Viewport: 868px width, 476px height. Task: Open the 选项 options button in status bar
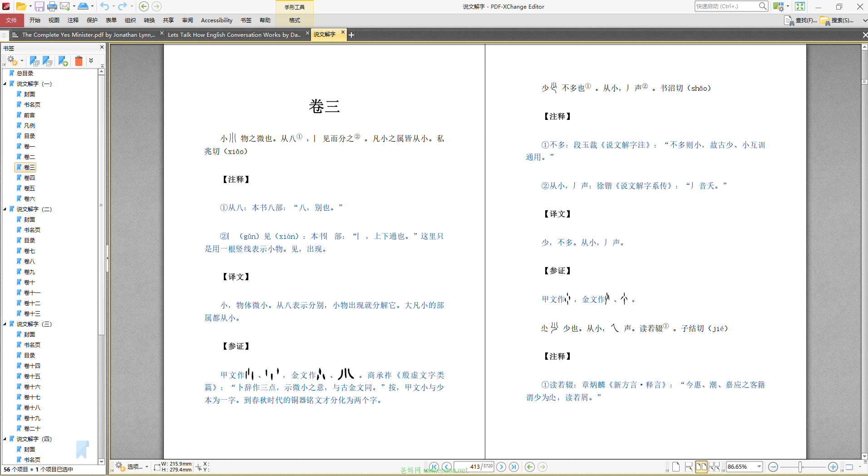point(132,467)
